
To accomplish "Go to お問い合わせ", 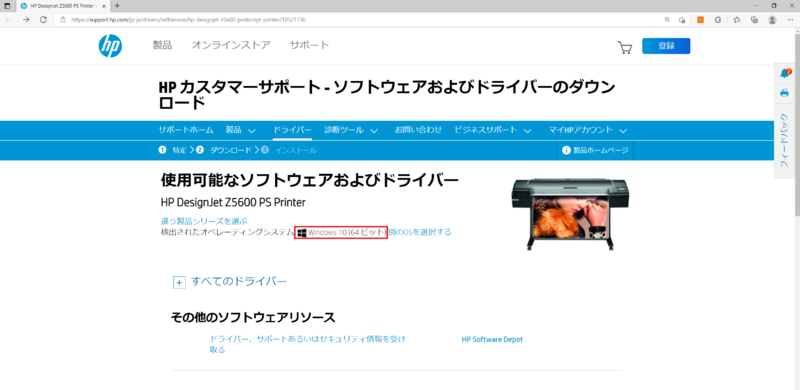I will [x=418, y=130].
